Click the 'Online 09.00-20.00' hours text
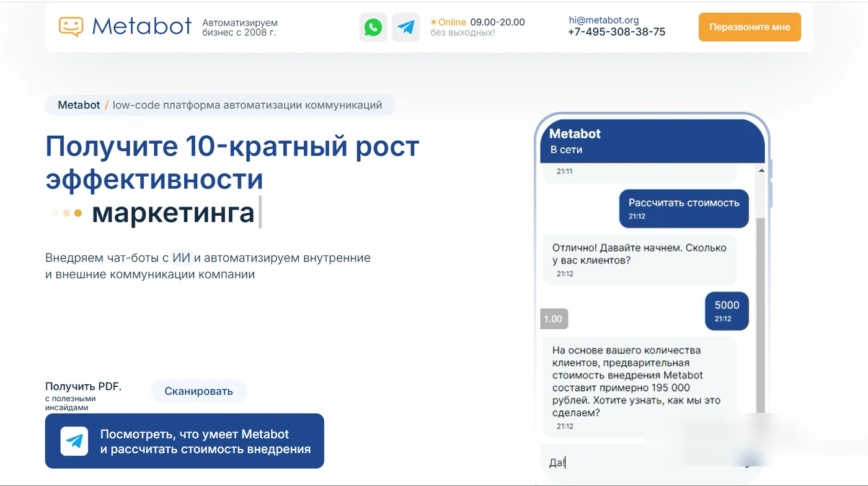The width and height of the screenshot is (868, 486). pos(477,22)
